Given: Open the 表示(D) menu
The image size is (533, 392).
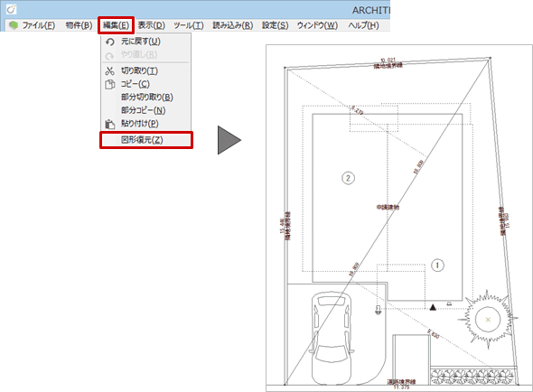Looking at the screenshot, I should (x=151, y=25).
